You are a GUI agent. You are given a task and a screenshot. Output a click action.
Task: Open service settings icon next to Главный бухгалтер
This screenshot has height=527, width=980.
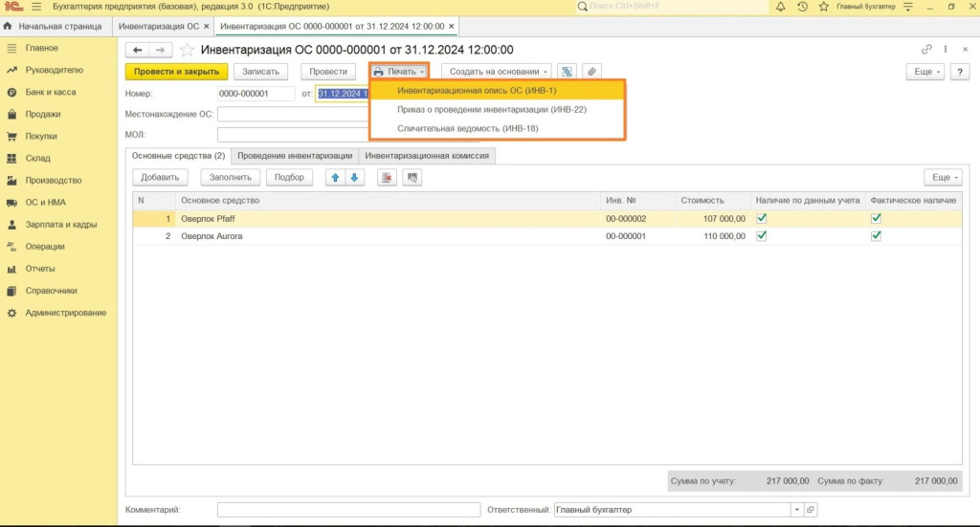point(909,7)
